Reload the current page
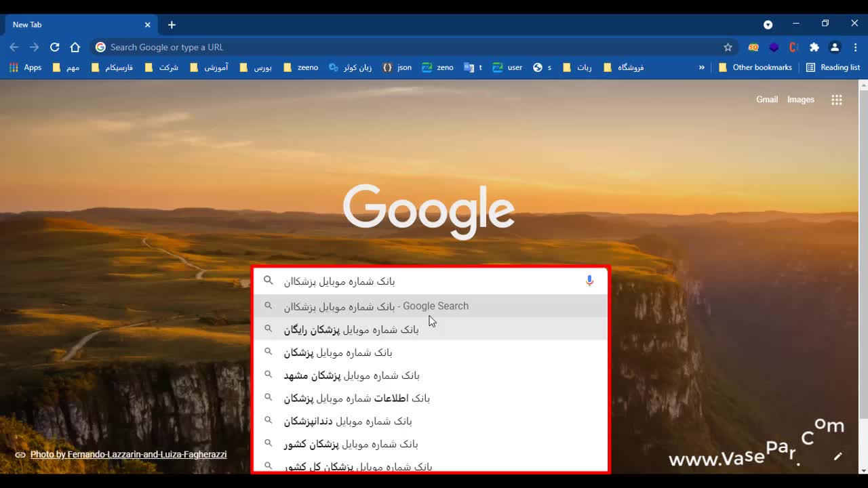The height and width of the screenshot is (488, 868). click(55, 47)
